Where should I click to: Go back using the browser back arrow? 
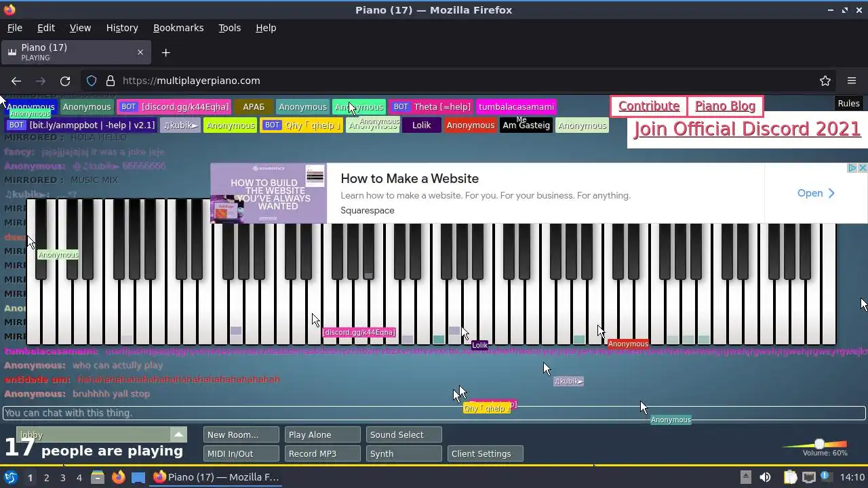[x=16, y=81]
